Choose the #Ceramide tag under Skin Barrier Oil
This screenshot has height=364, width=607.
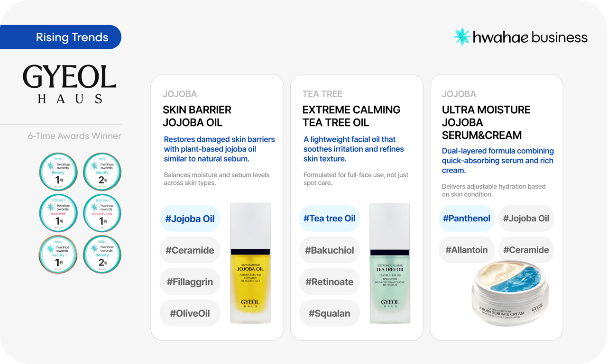(x=190, y=250)
